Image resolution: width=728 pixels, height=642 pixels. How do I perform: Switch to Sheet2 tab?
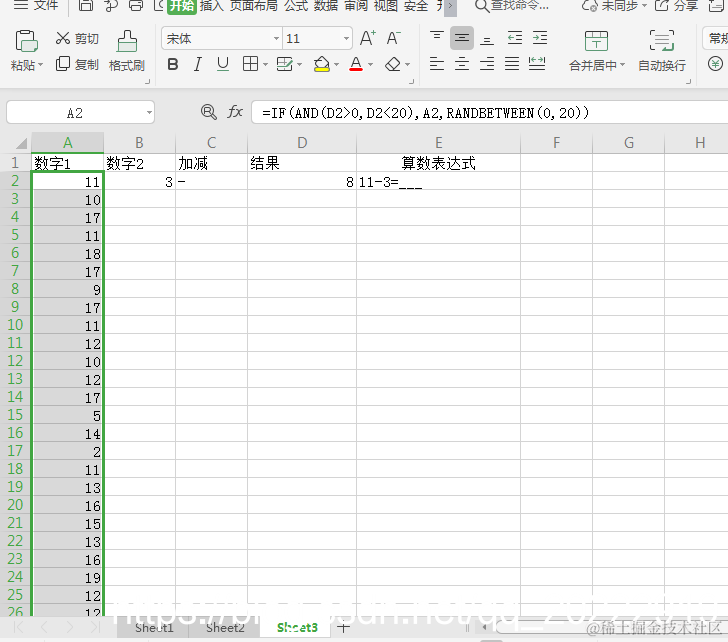pyautogui.click(x=225, y=628)
